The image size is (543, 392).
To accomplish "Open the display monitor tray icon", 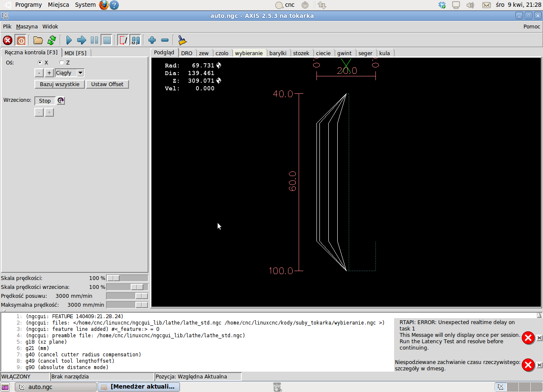I will click(x=456, y=5).
